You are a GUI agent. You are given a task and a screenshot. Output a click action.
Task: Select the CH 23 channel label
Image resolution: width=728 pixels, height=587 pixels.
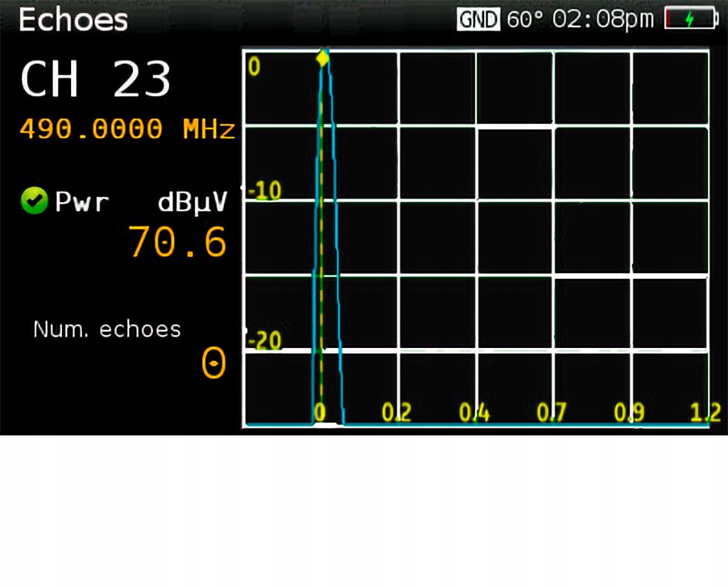96,79
